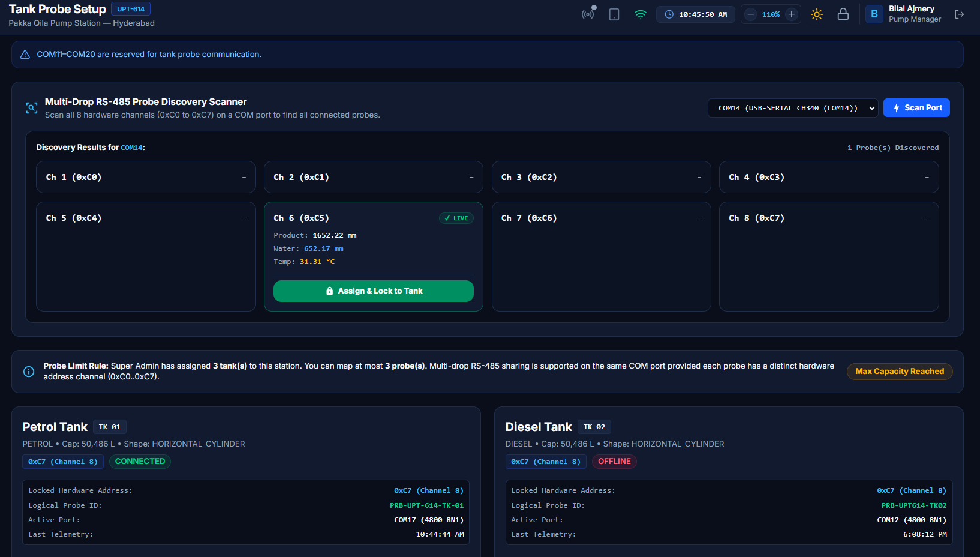Open Bilal Ajmery profile avatar
Screen dimensions: 980x557
874,14
